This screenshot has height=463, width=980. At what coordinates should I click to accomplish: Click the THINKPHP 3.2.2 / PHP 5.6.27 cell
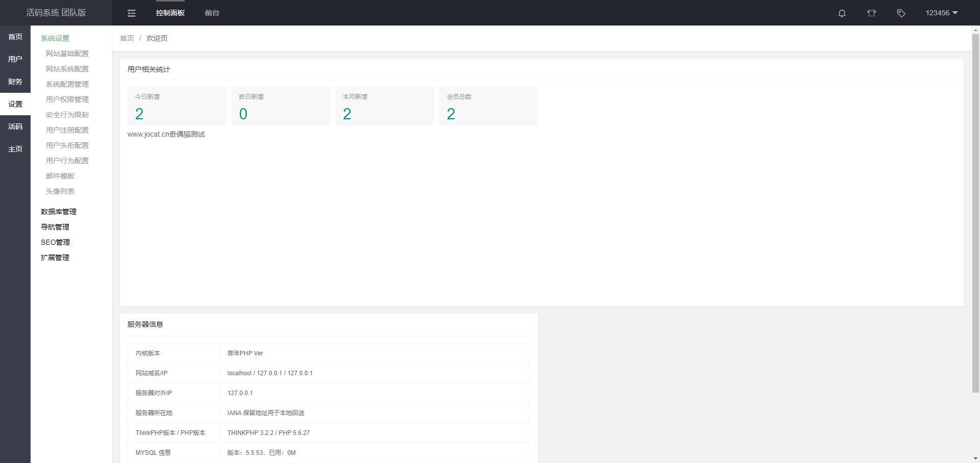click(375, 433)
